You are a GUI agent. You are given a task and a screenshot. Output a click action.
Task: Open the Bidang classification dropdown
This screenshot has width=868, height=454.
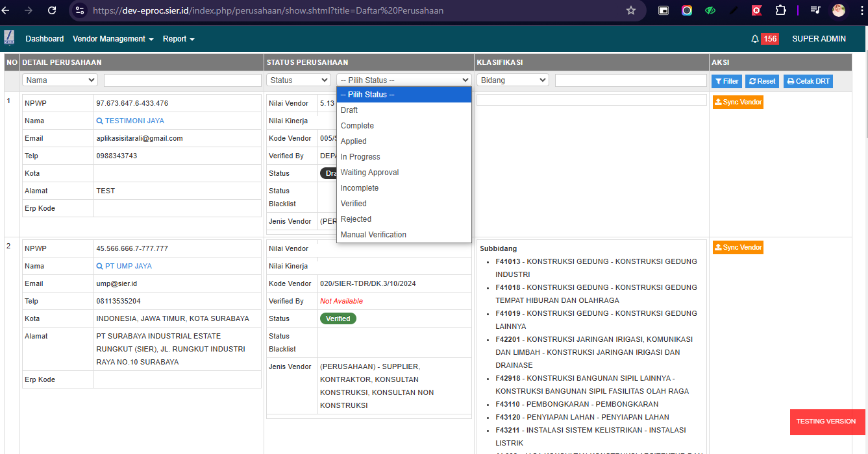point(512,80)
